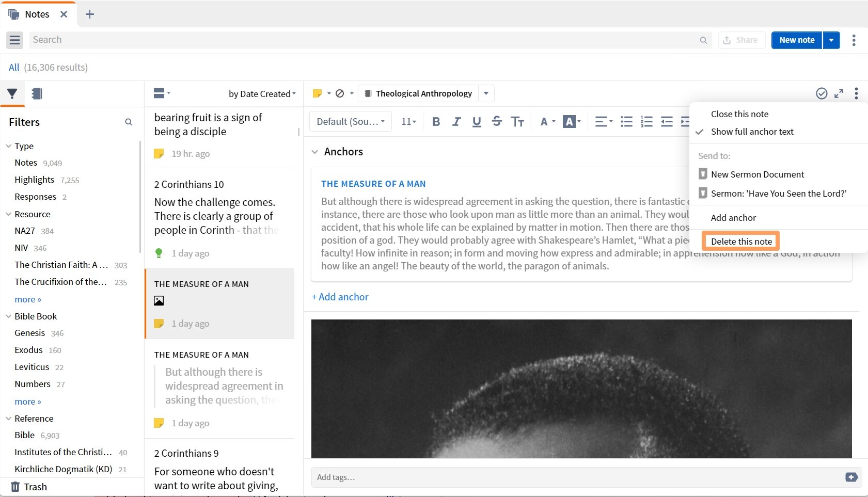
Task: Open the list view mode dropdown
Action: click(x=162, y=93)
